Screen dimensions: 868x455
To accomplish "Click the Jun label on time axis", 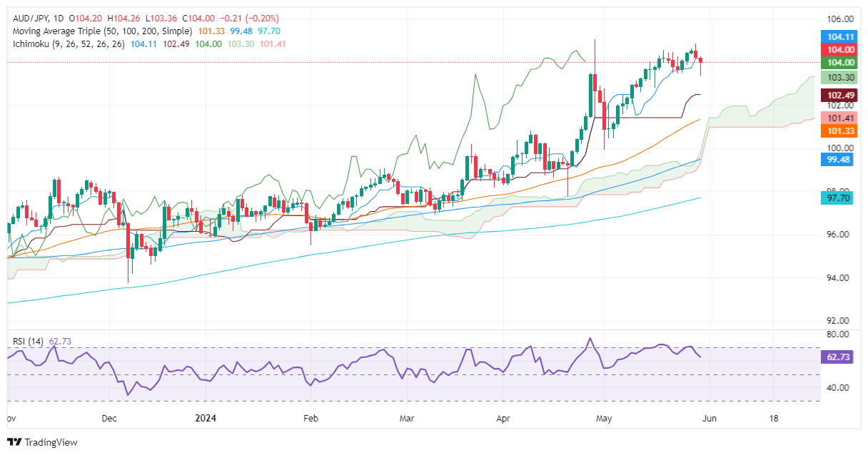I will click(703, 417).
